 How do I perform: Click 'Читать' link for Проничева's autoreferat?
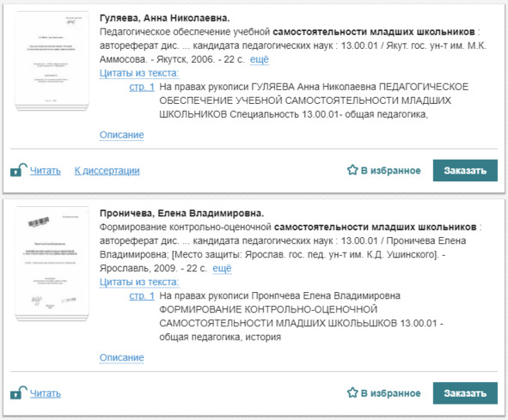click(x=46, y=393)
